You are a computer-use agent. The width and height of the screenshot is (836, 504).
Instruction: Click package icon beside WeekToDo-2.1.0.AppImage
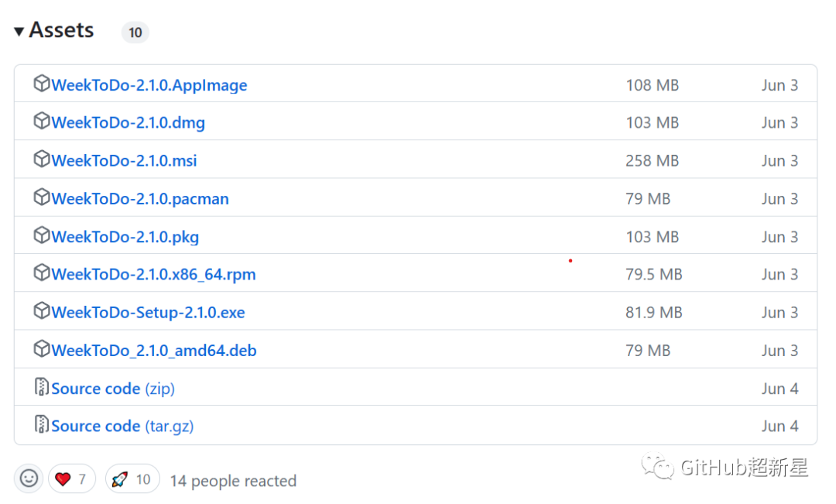tap(42, 84)
